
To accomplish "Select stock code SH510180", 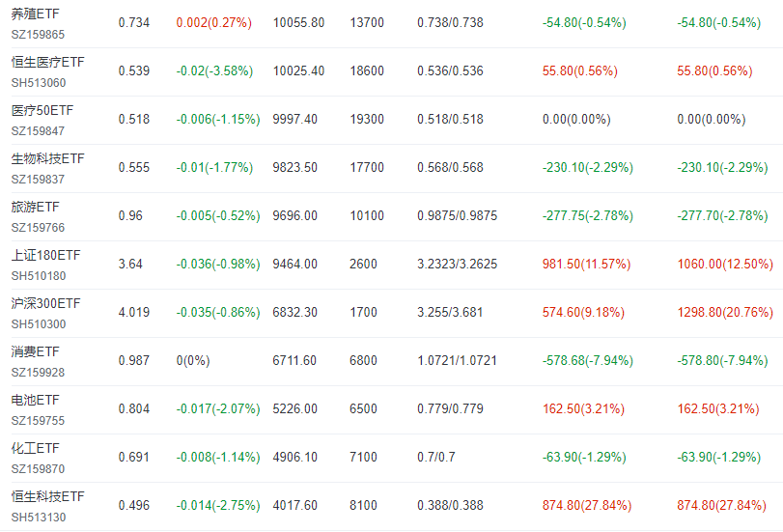I will (x=39, y=276).
